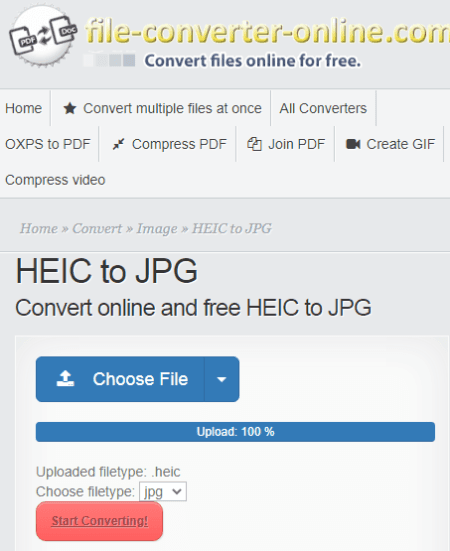
Task: Click the PDF/DOC site logo icon
Action: tap(43, 36)
